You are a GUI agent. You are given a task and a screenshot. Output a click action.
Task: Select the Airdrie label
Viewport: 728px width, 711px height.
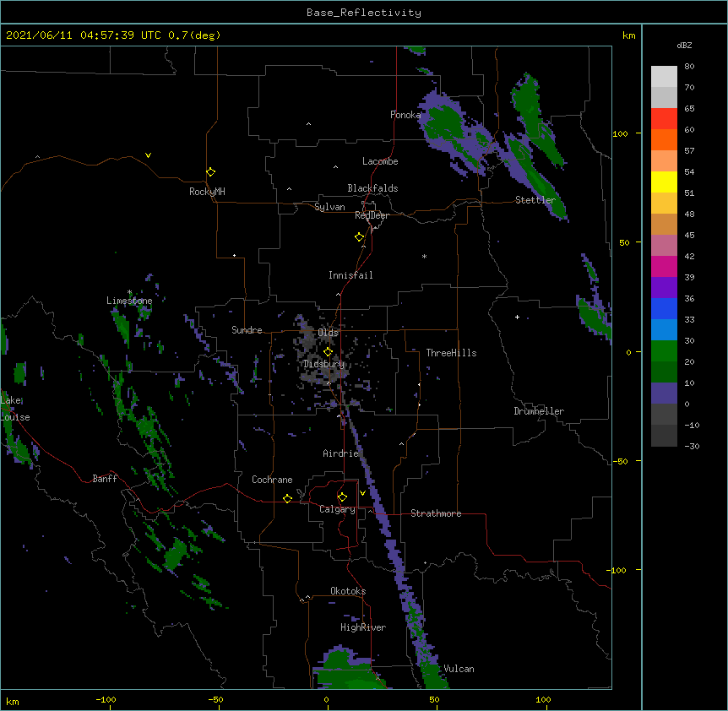[x=341, y=453]
